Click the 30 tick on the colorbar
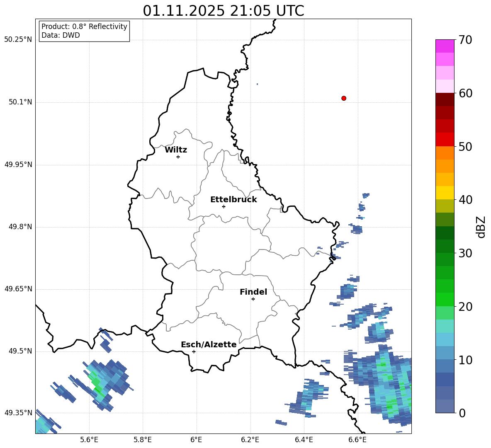491x448 pixels. coord(465,253)
